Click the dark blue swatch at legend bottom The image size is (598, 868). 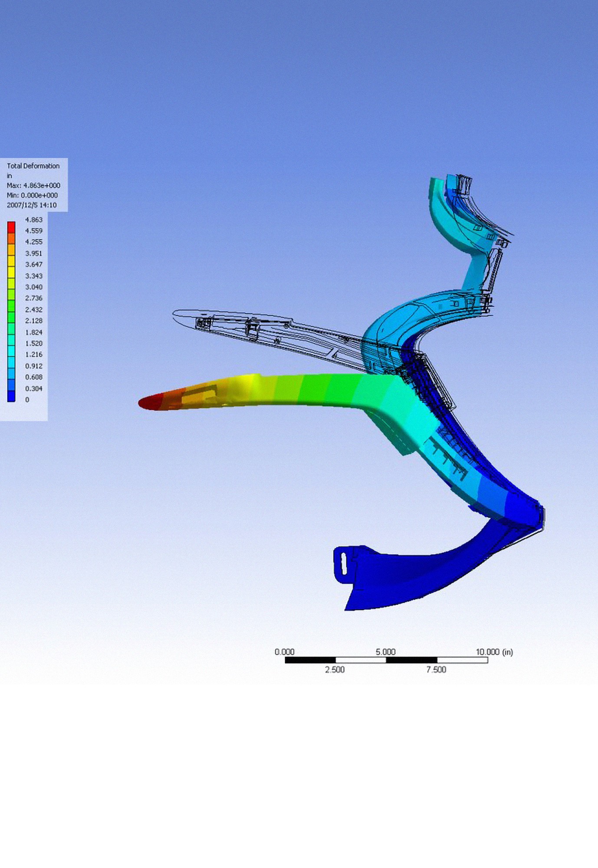click(11, 396)
